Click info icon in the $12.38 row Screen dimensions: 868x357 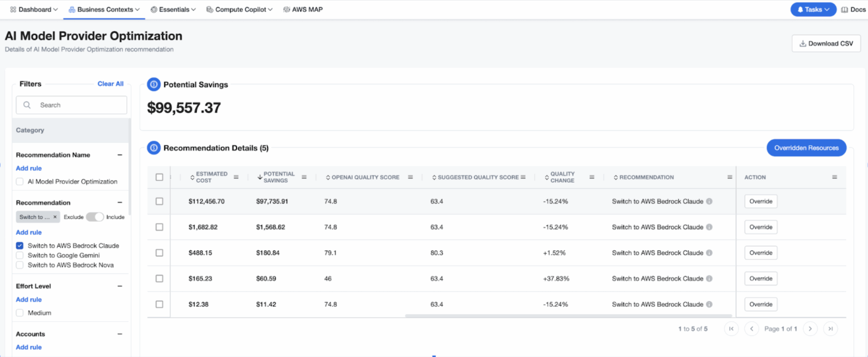click(709, 304)
